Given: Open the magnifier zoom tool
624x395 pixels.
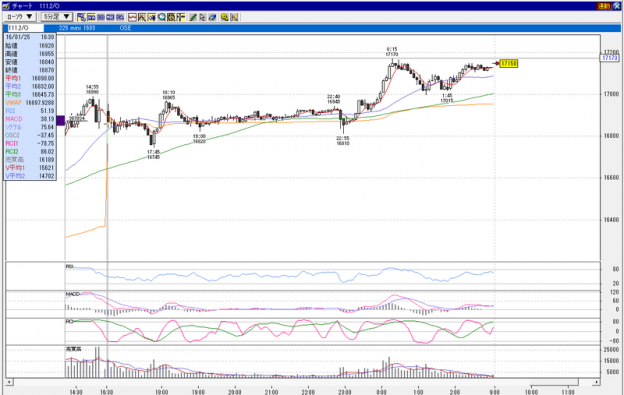Looking at the screenshot, I should [x=162, y=17].
